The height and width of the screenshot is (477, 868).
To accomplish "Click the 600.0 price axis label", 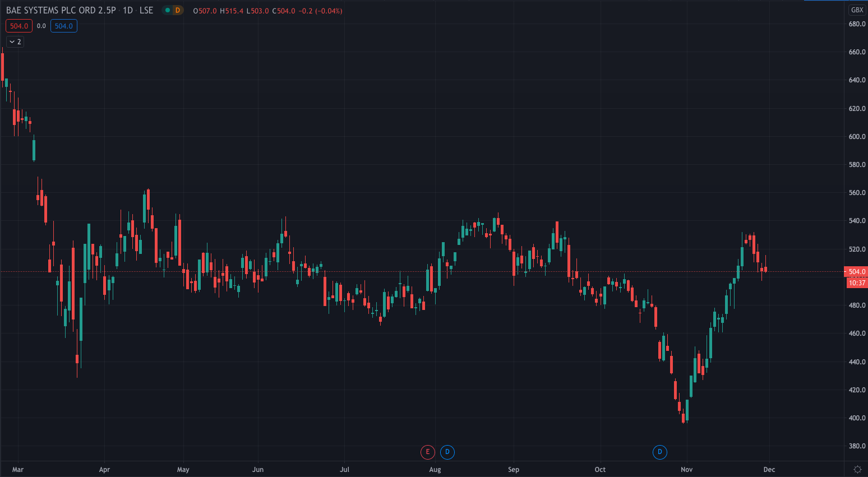I will point(857,137).
